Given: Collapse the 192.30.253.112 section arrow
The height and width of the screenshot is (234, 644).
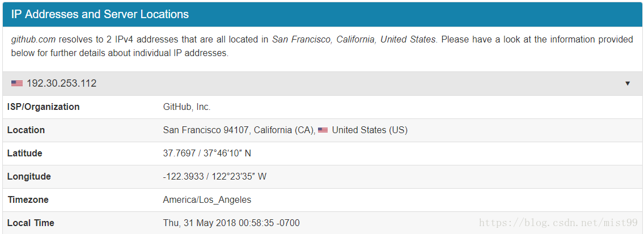Looking at the screenshot, I should [x=627, y=83].
